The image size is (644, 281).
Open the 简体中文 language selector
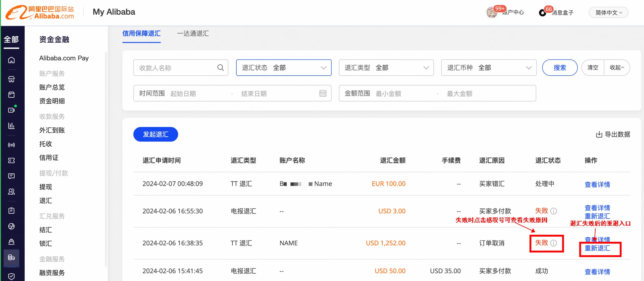608,13
